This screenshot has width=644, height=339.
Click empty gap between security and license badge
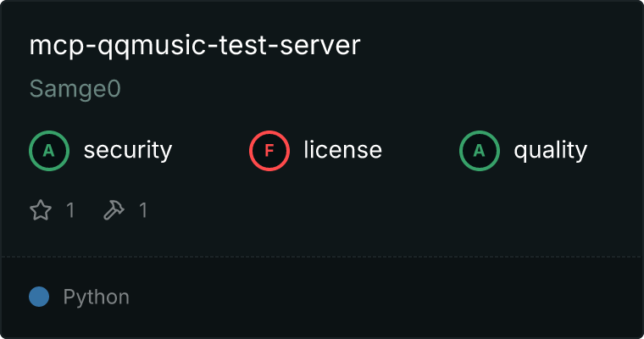pos(210,151)
